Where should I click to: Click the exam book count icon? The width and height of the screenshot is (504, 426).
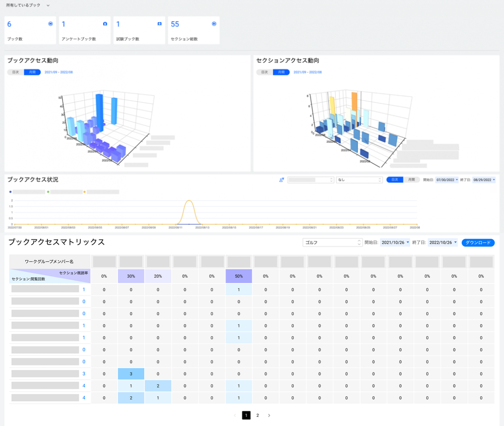[x=159, y=24]
